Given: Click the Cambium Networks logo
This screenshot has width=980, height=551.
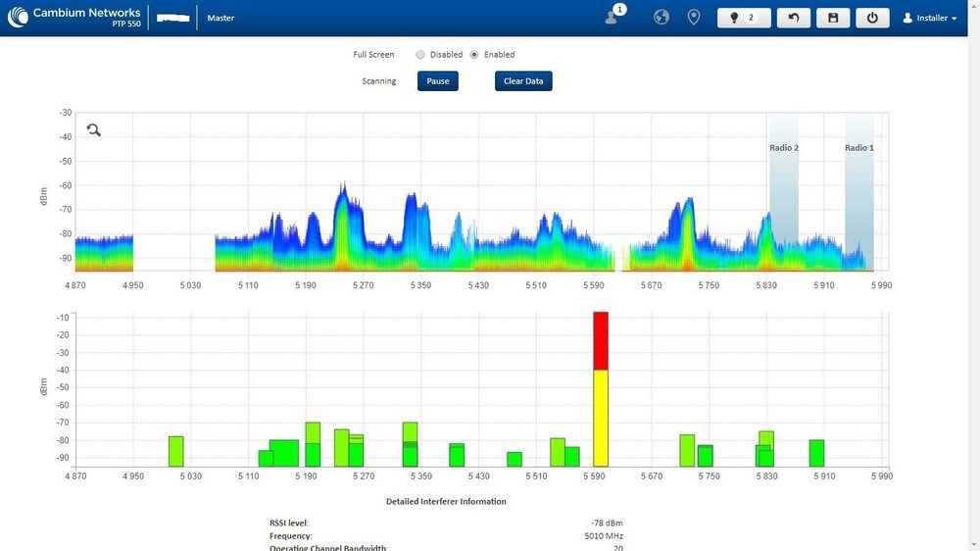Looking at the screenshot, I should point(73,18).
